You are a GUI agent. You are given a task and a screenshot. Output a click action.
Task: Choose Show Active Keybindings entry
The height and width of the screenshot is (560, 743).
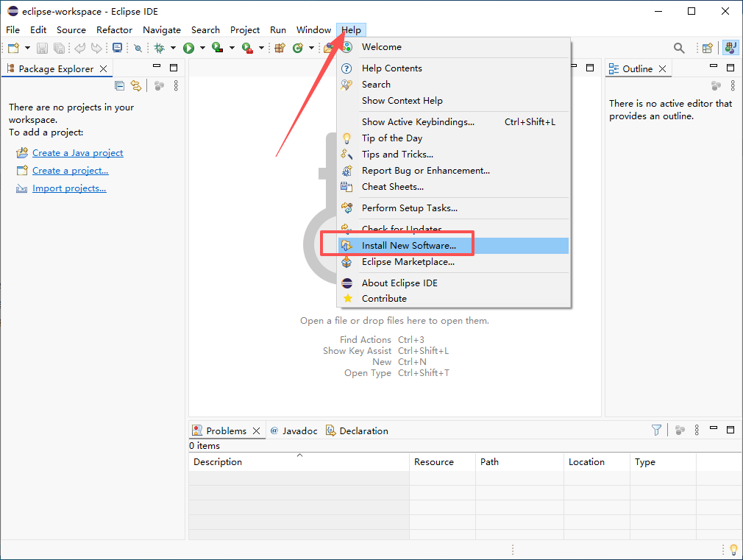click(x=453, y=122)
